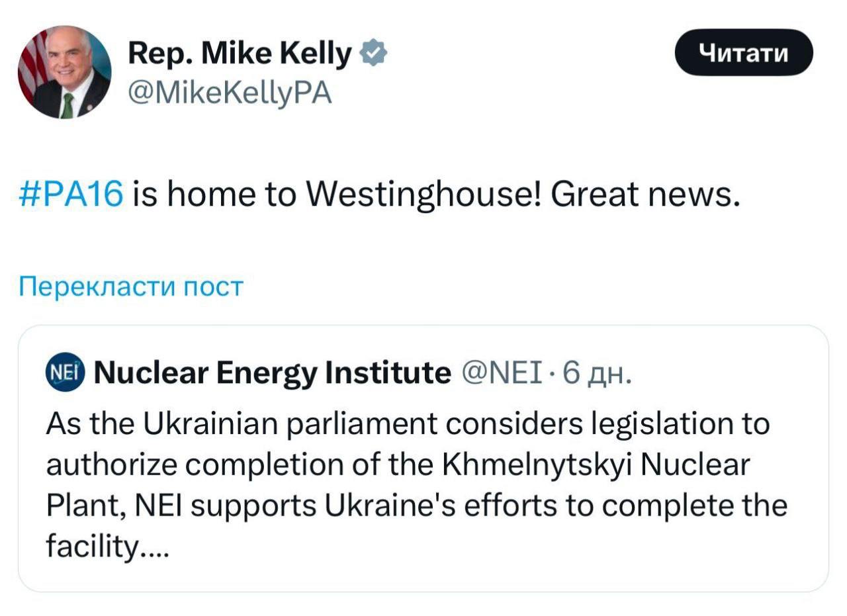Click Rep. Mike Kelly's profile photo

point(64,72)
